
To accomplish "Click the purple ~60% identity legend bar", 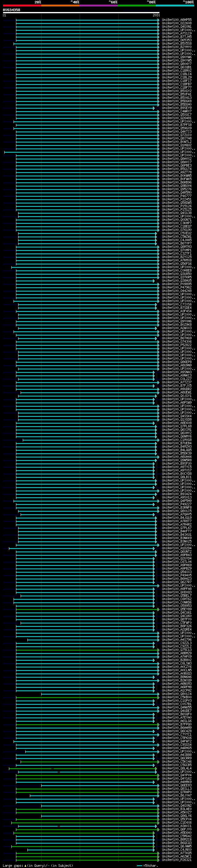I will point(99,6).
